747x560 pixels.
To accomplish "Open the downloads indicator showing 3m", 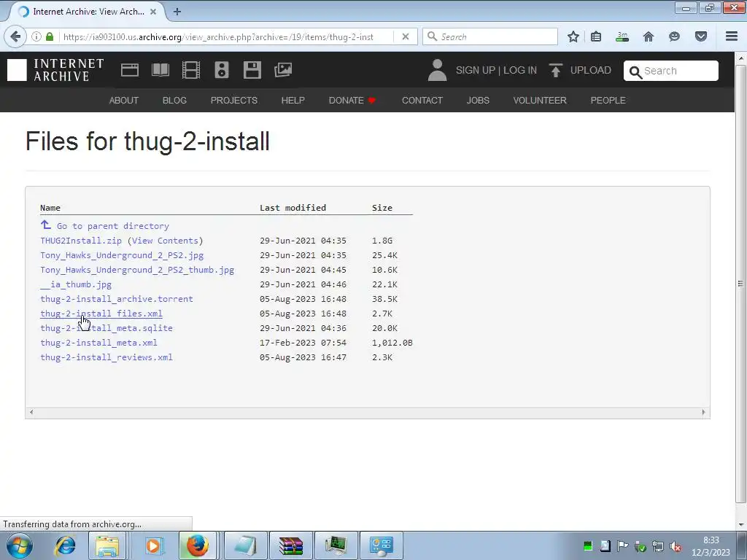I will pos(622,36).
